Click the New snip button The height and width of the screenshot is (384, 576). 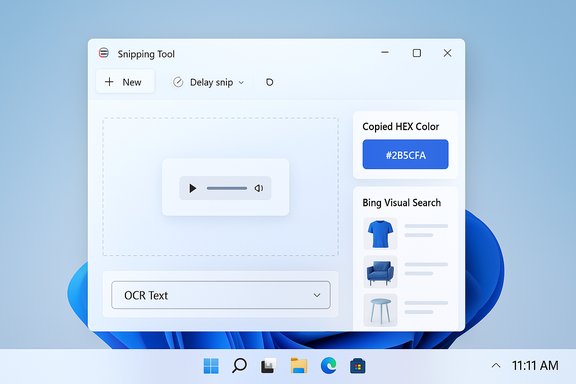(x=125, y=82)
